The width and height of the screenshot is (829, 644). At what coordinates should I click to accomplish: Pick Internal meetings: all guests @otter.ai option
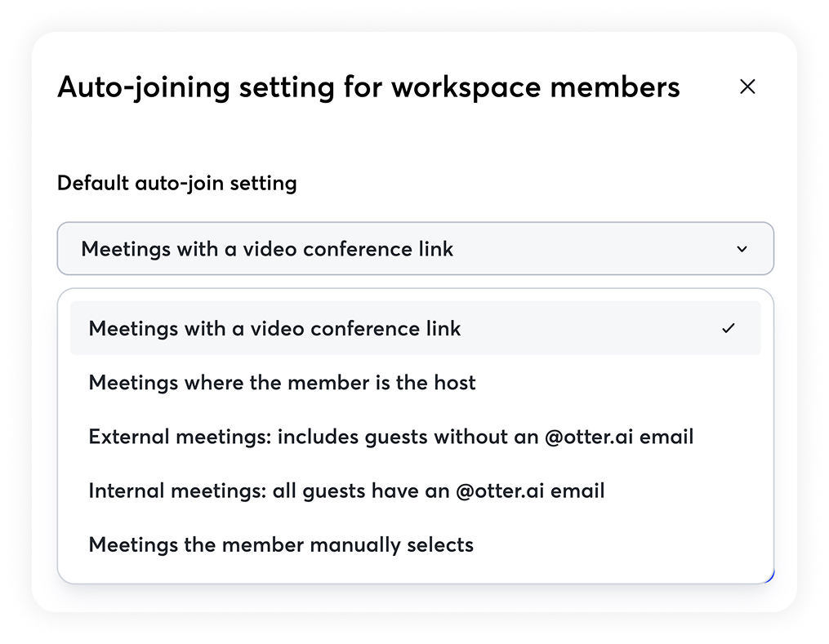point(346,491)
